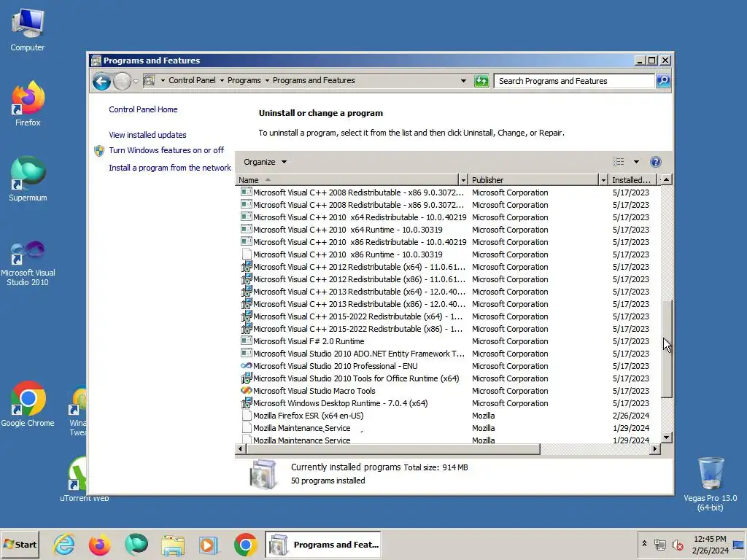Click the horizontal scrollbar thumb in list

(x=392, y=448)
